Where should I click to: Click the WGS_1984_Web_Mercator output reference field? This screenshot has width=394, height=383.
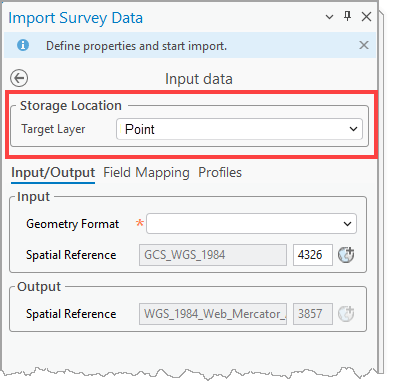point(213,314)
